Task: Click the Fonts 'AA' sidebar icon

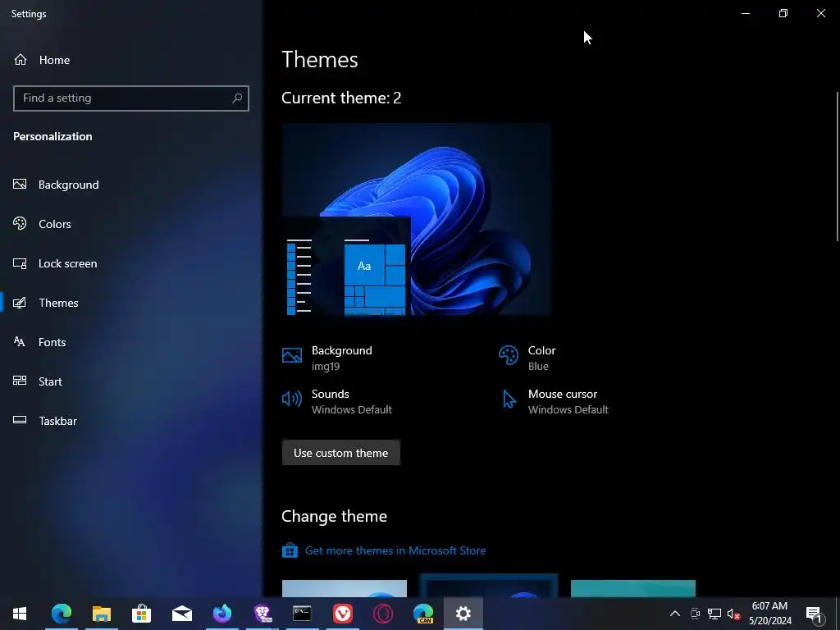Action: click(20, 342)
